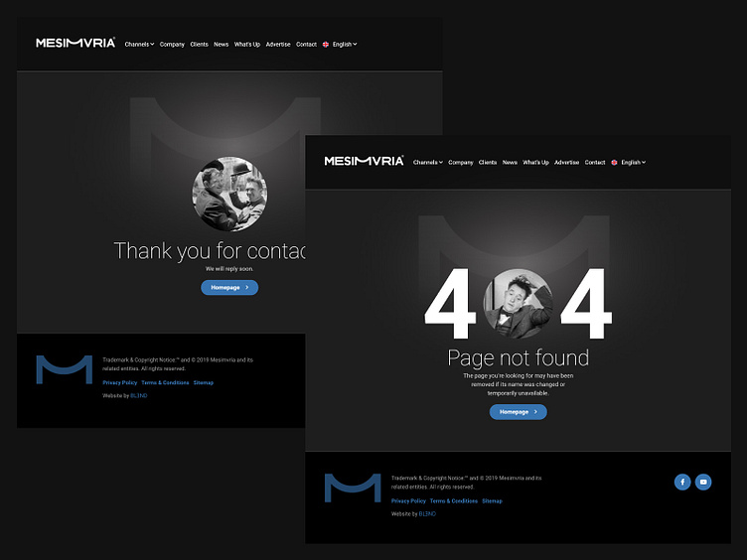Viewport: 747px width, 560px height.
Task: Click Homepage button on 404 page
Action: pyautogui.click(x=519, y=412)
